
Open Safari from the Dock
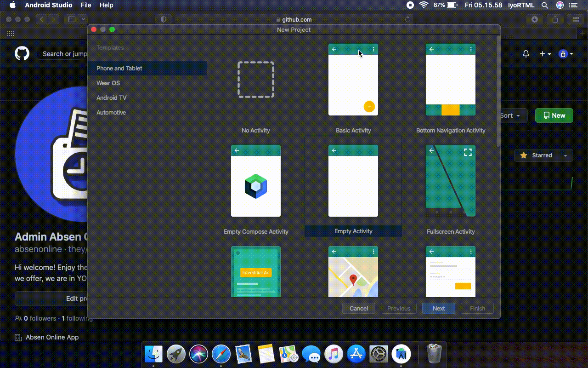tap(221, 354)
